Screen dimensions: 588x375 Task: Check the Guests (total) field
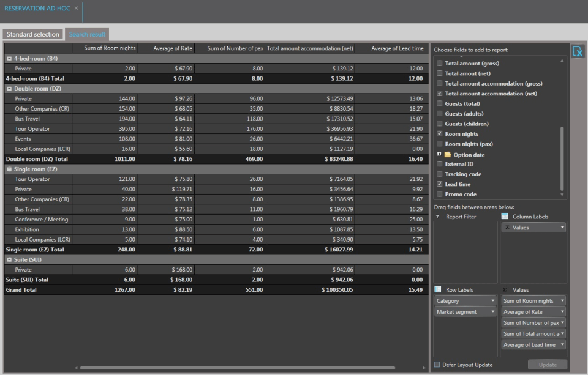(x=439, y=104)
